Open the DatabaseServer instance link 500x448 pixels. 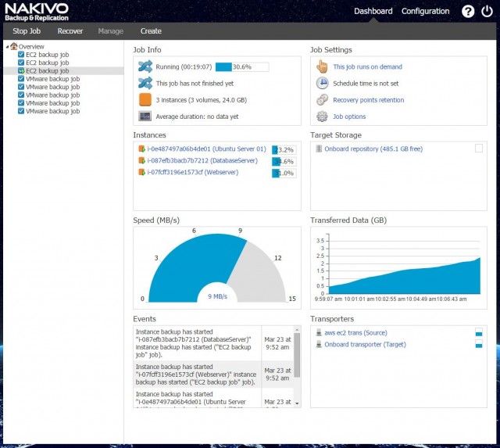202,160
